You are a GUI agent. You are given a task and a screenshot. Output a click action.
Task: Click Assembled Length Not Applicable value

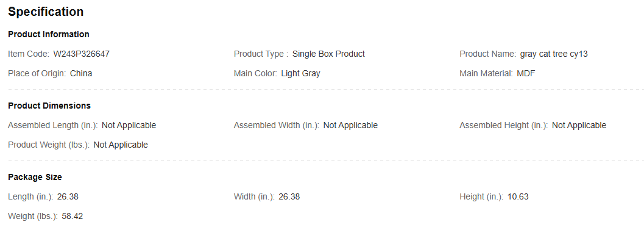[x=129, y=125]
